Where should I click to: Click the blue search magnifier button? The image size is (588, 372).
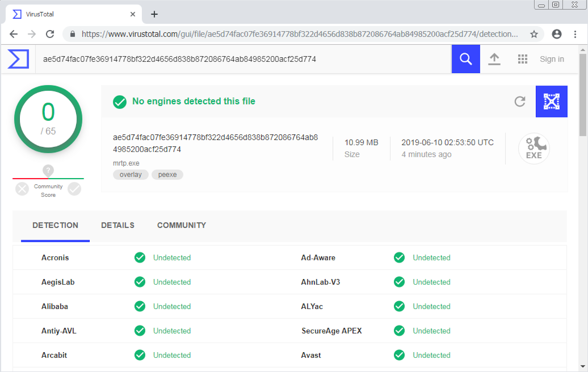(466, 59)
